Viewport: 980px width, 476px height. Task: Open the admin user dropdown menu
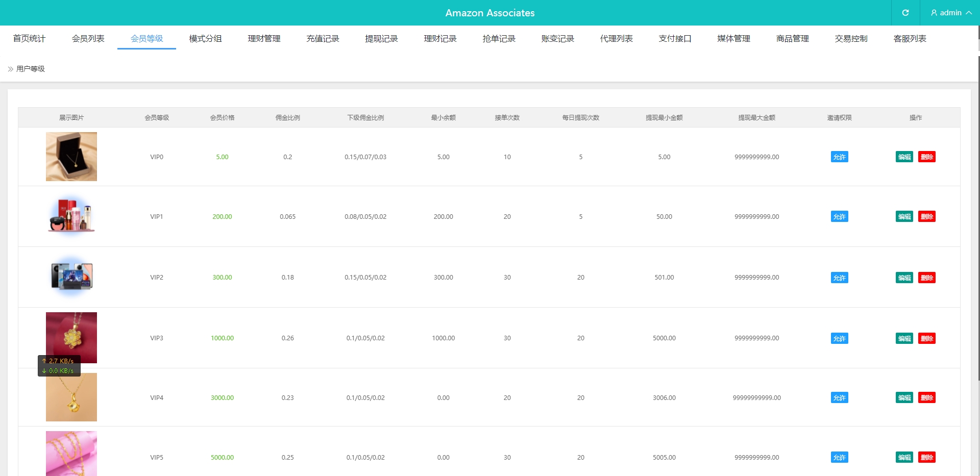coord(950,13)
